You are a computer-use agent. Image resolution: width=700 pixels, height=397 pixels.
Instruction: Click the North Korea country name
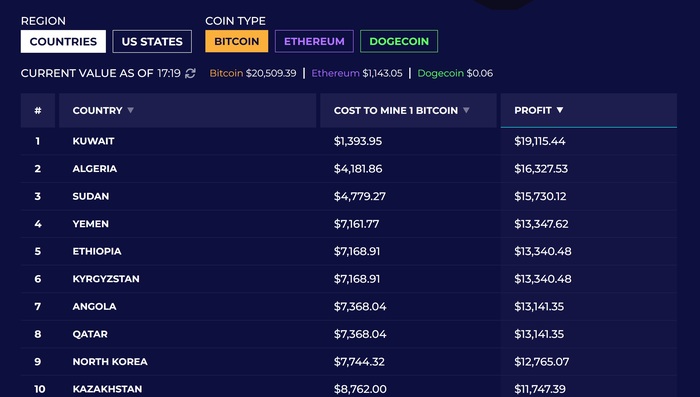110,362
